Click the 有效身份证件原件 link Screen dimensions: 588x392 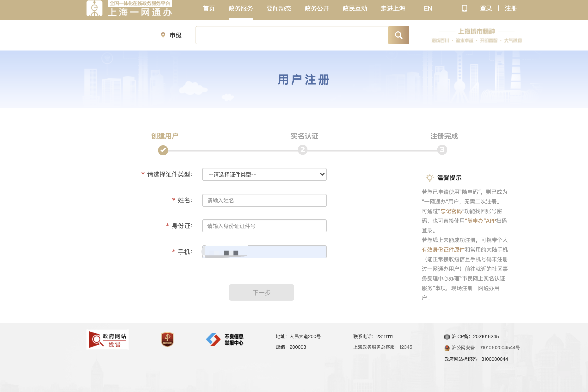coord(443,249)
